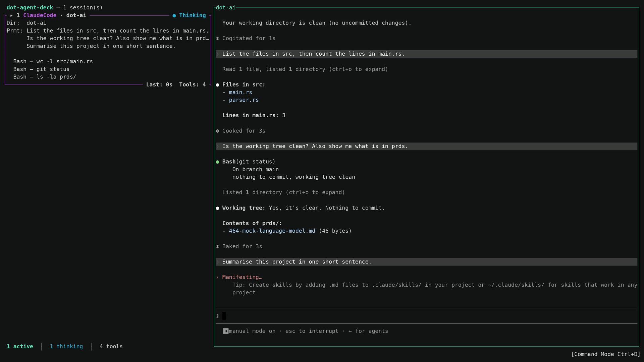Click the 'Cogitated for 1s' asterisk icon
Image resolution: width=644 pixels, height=362 pixels.
[x=218, y=39]
